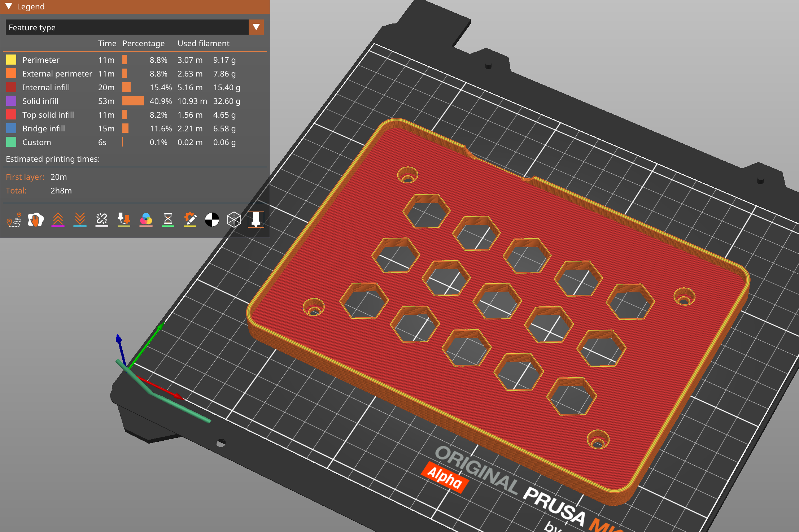
Task: Click the Perimeter yellow color swatch
Action: 11,60
